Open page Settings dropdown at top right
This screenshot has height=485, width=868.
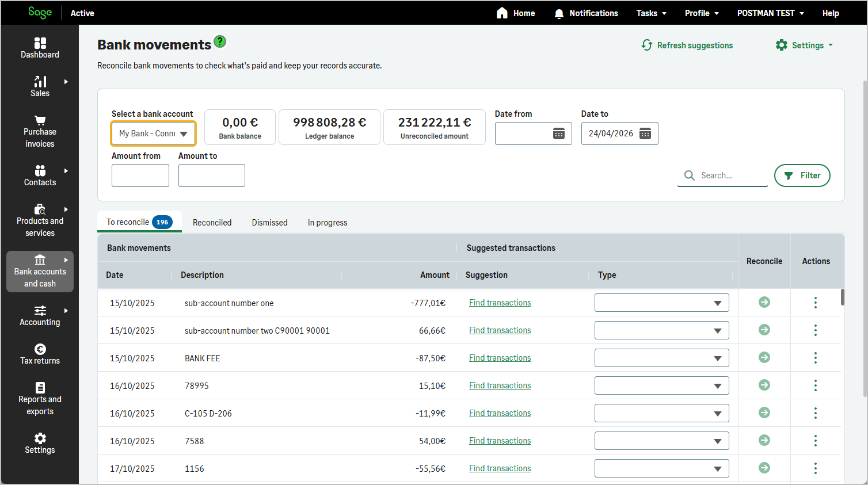804,45
